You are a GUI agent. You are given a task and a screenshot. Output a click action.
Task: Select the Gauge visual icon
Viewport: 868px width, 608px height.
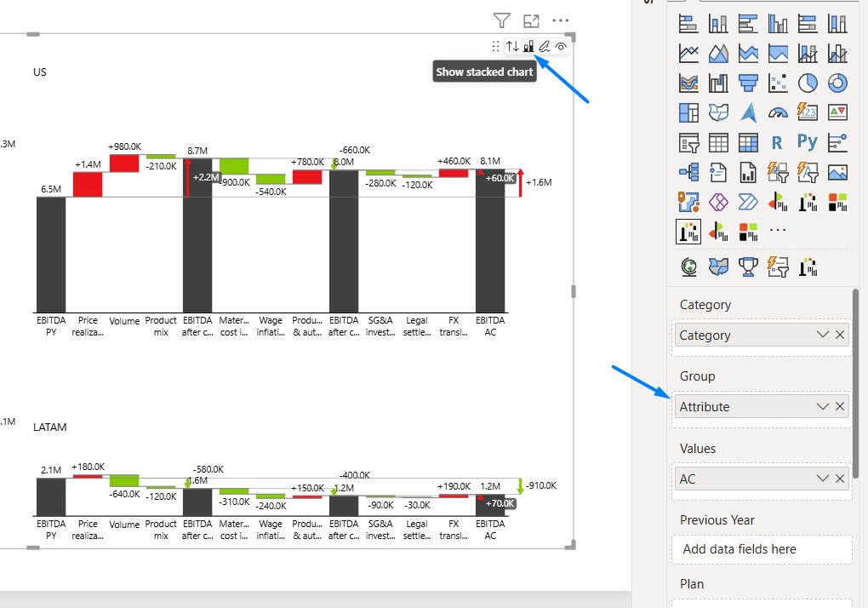pyautogui.click(x=778, y=113)
